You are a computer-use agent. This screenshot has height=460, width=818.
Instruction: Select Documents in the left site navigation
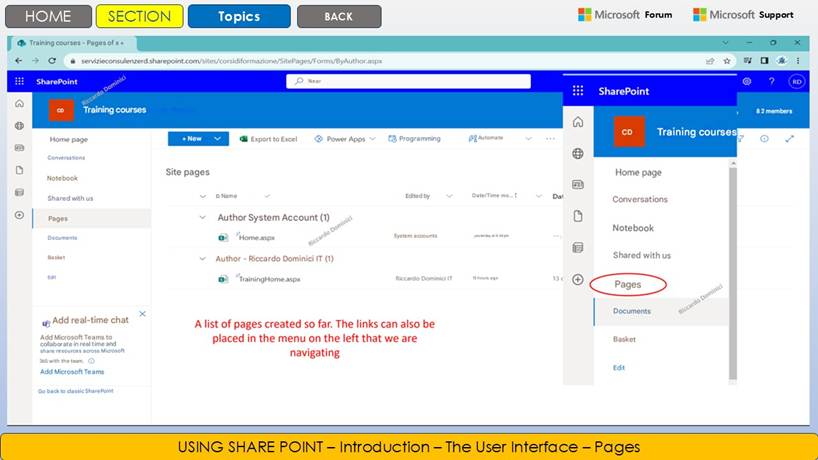[x=62, y=238]
